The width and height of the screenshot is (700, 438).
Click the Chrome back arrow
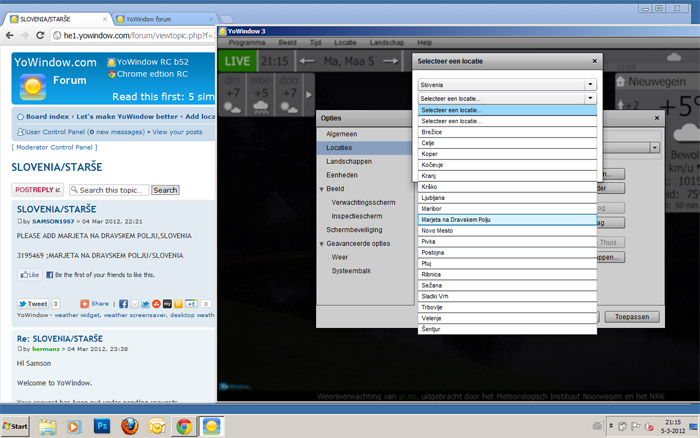[10, 35]
